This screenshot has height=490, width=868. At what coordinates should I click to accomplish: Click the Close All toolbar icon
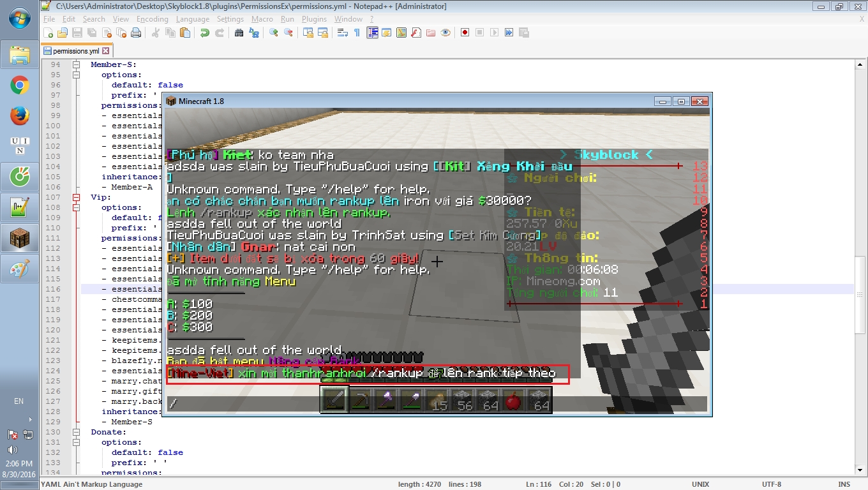coord(121,33)
